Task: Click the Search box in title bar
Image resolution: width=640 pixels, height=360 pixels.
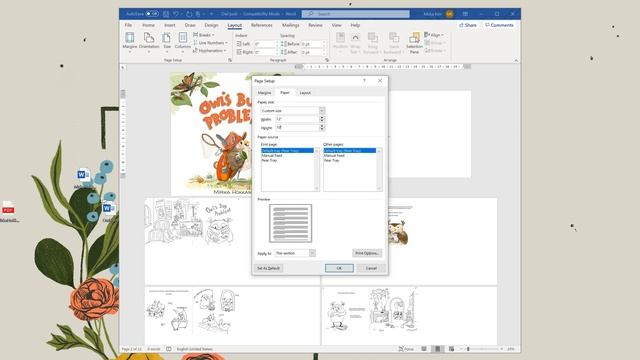Action: (356, 14)
